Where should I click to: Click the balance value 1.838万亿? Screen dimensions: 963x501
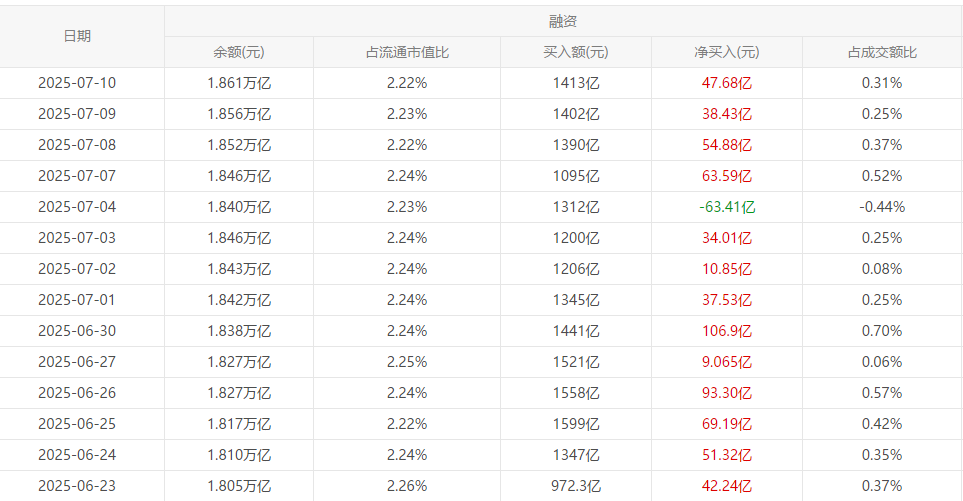[239, 331]
